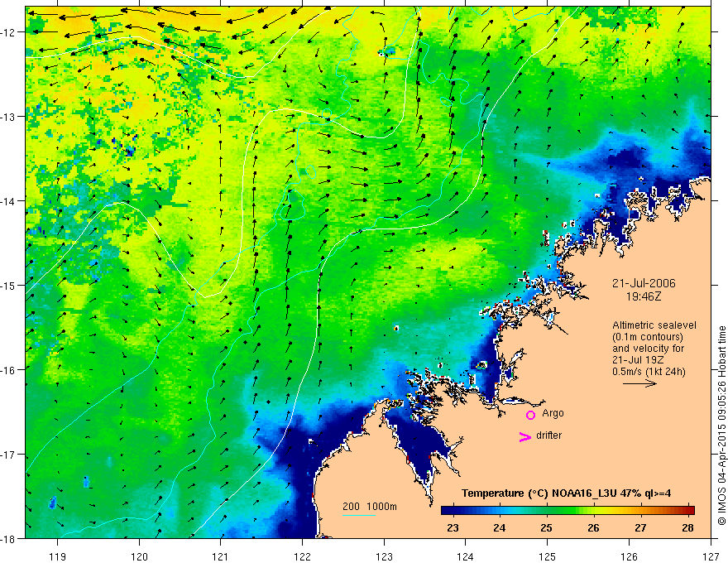Click longitude axis label '125' on bottom axis
This screenshot has width=728, height=563.
[547, 556]
